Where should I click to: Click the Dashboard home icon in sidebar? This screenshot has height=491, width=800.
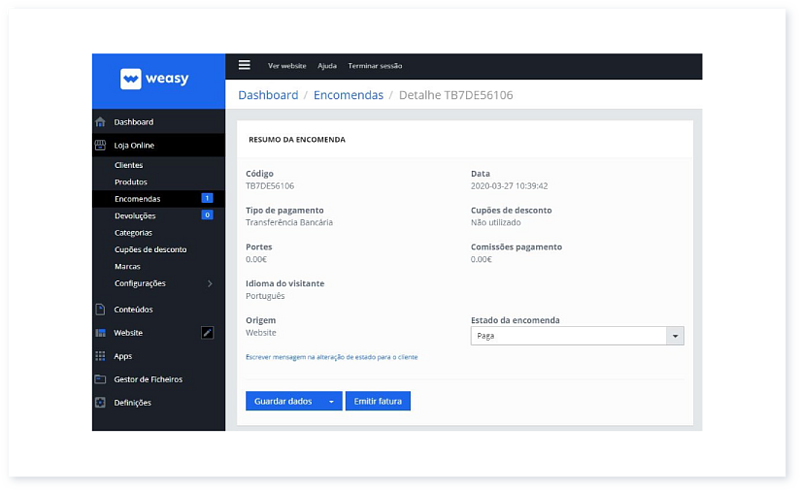tap(101, 122)
